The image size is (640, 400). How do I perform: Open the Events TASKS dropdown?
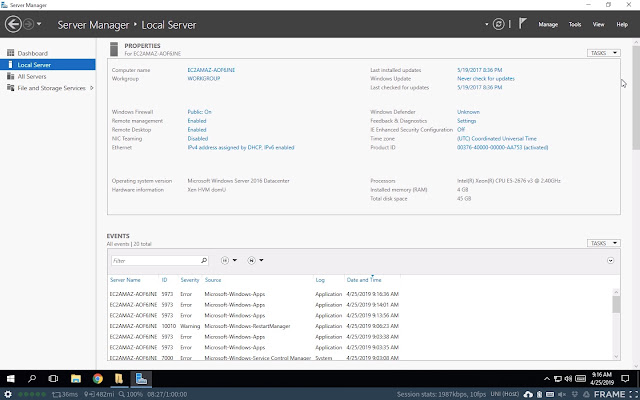coord(604,243)
